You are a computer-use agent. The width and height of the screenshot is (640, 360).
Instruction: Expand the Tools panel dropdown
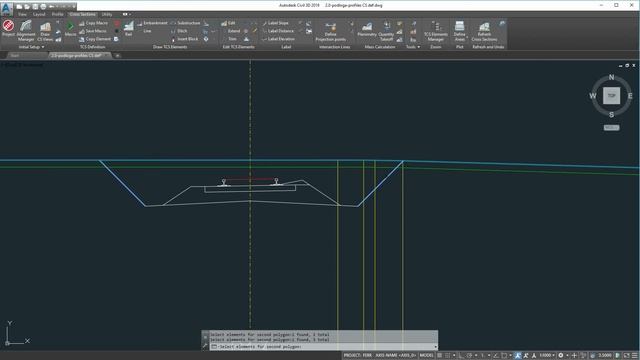pos(413,47)
